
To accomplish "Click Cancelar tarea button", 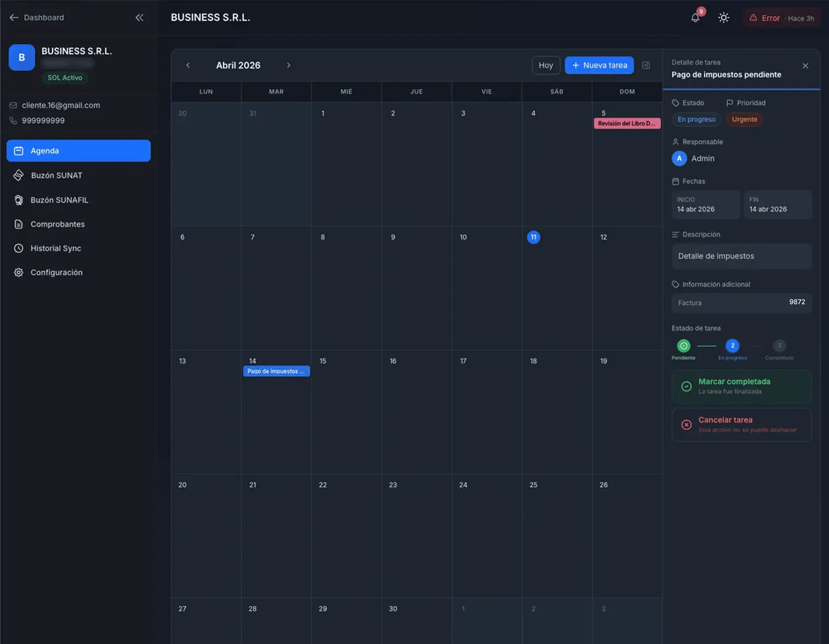I will (x=741, y=425).
